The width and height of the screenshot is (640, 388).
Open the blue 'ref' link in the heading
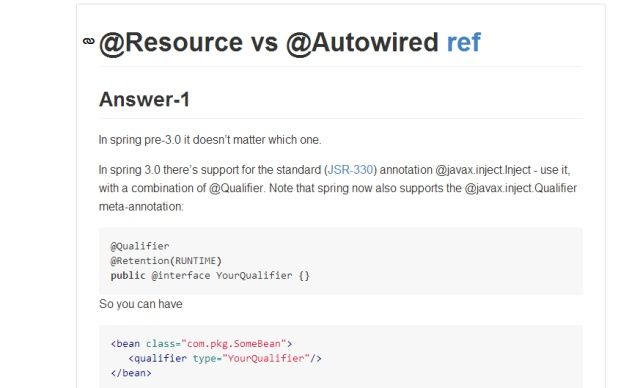tap(464, 42)
